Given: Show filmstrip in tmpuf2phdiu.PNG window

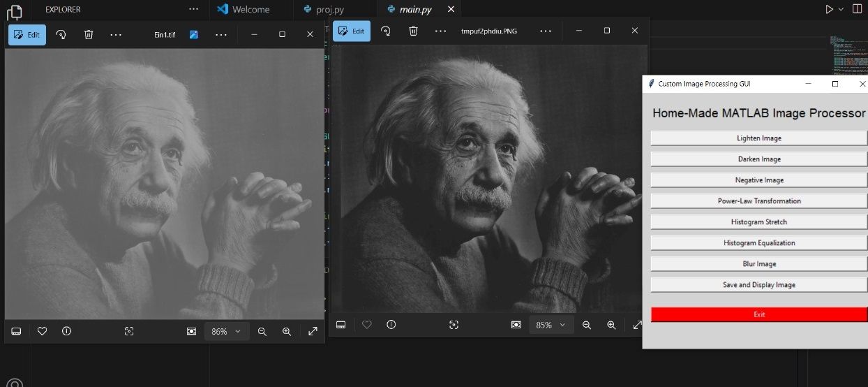Looking at the screenshot, I should 341,325.
